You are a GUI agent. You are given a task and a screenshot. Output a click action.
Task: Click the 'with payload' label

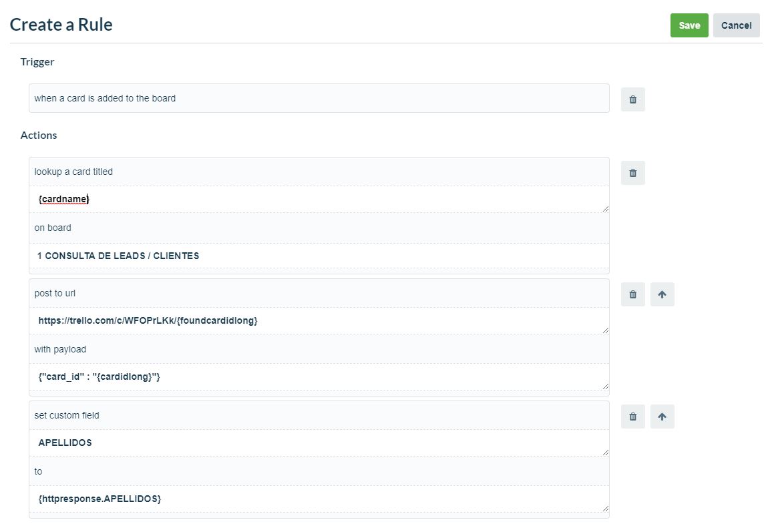coord(59,349)
